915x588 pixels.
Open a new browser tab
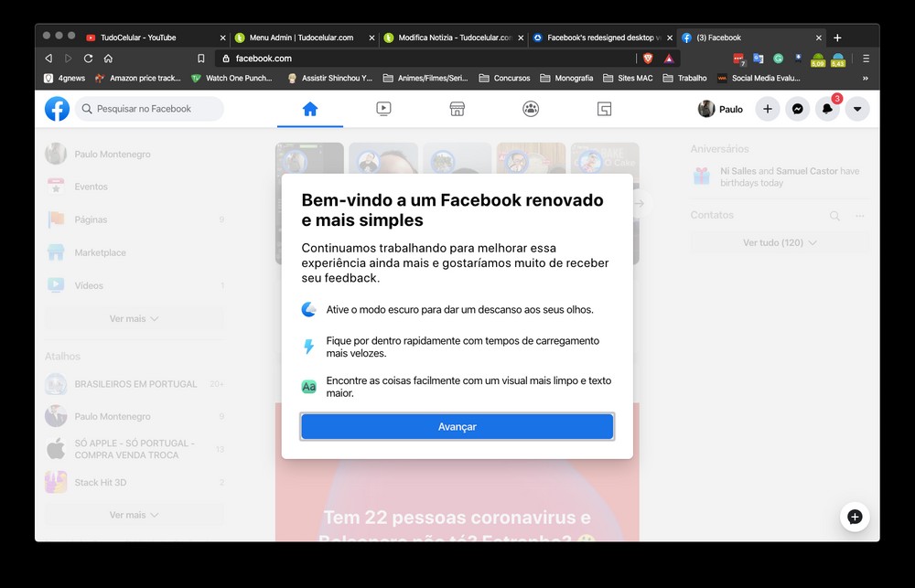coord(837,37)
